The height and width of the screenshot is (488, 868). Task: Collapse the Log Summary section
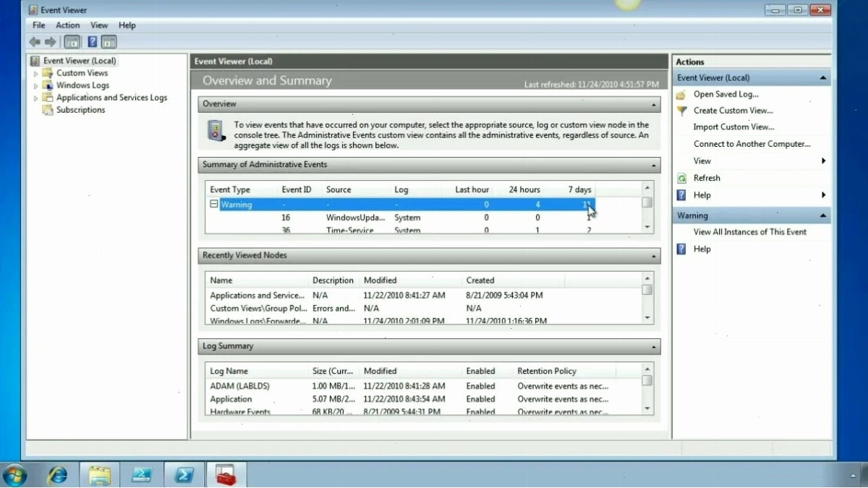654,346
